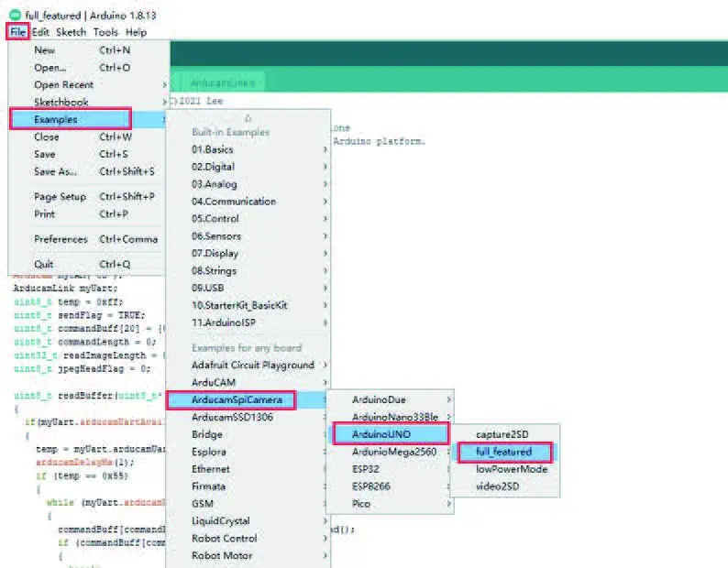Open Robot Control examples submenu
Image resolution: width=728 pixels, height=568 pixels.
coord(248,539)
